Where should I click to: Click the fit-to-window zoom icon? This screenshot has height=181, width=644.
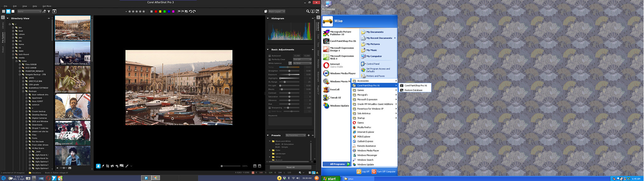(259, 166)
